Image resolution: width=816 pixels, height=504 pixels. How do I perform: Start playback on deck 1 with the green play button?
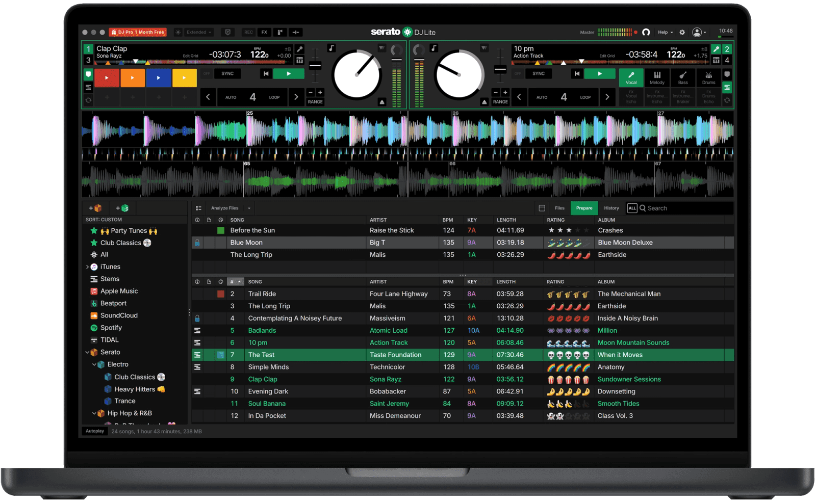(289, 73)
